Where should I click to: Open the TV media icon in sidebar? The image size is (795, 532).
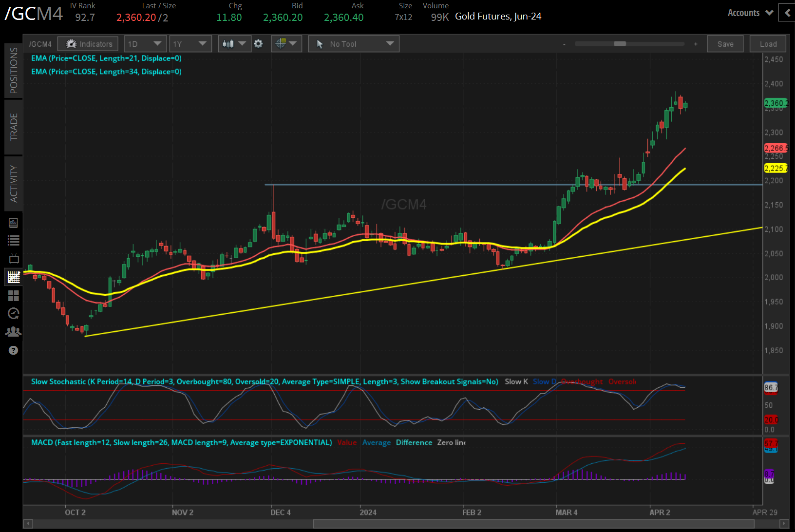tap(13, 258)
